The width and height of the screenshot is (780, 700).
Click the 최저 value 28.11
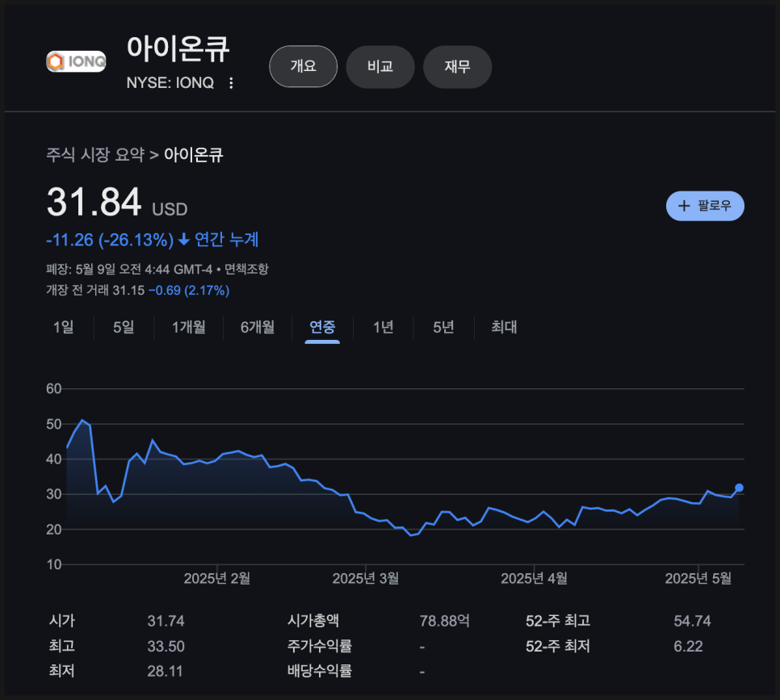tap(165, 671)
